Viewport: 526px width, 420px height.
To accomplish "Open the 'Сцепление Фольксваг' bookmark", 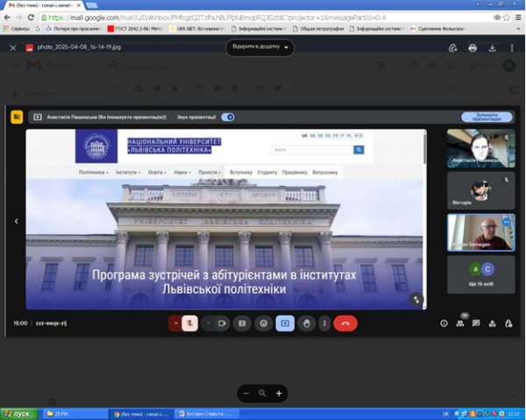I will pos(437,29).
